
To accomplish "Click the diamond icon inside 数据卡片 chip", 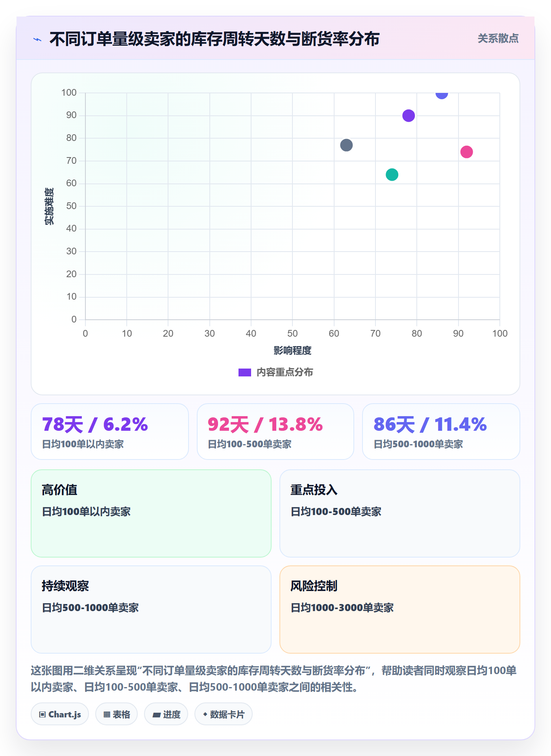I will tap(205, 714).
